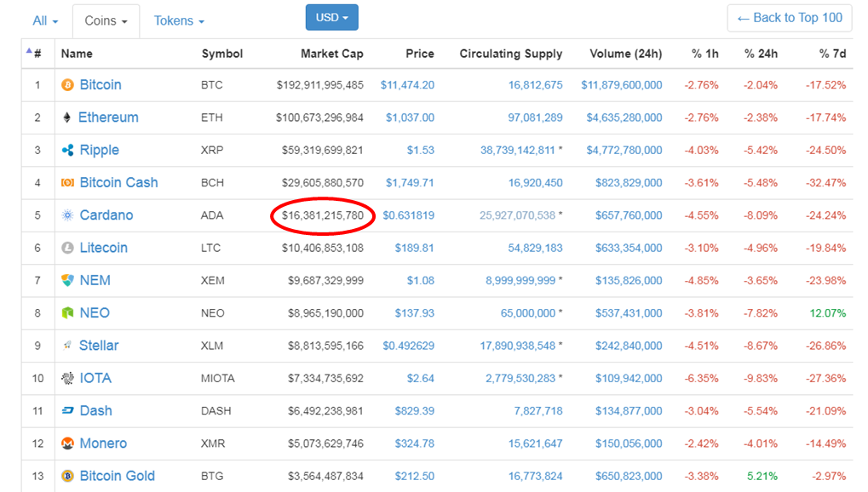Open the Tokens dropdown

[x=179, y=21]
